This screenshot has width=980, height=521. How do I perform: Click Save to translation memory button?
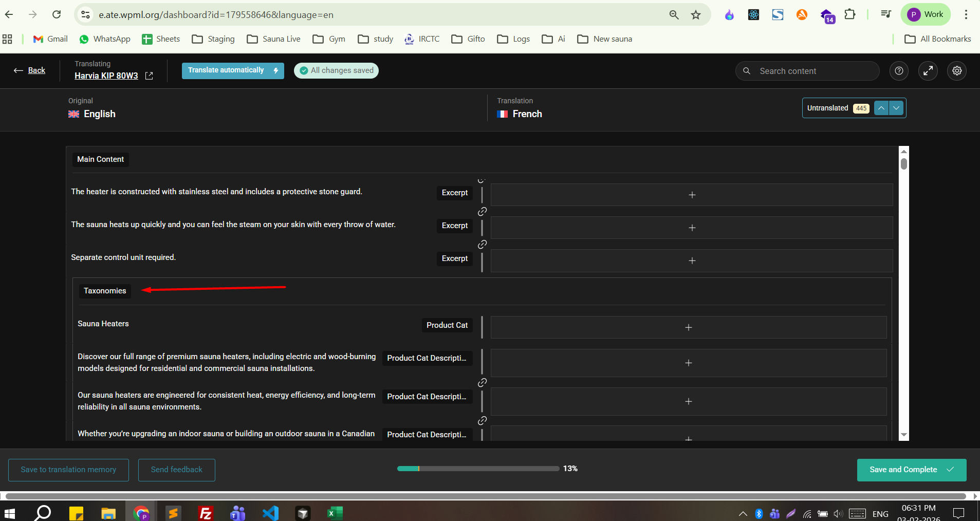click(x=68, y=470)
